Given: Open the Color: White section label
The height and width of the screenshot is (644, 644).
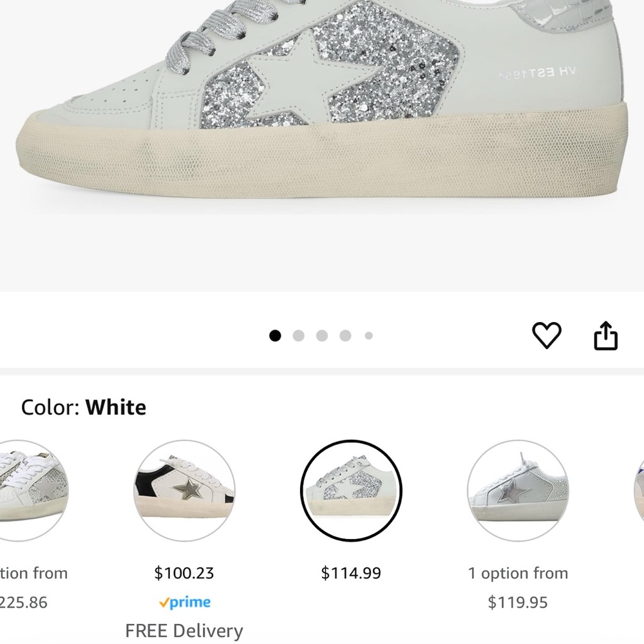Looking at the screenshot, I should 50,407.
